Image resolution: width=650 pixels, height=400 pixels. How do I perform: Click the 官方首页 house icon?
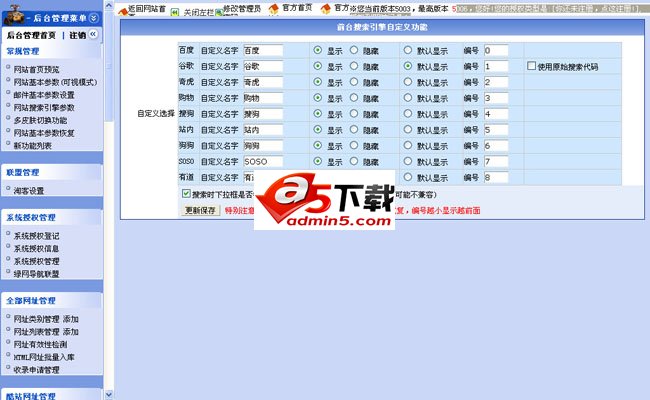pos(274,9)
